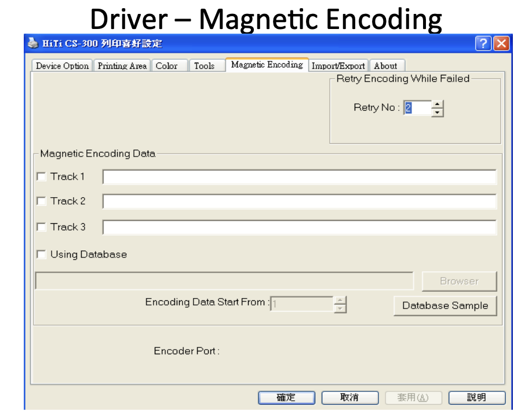
Task: Increment Encoding Data Start From value
Action: coord(340,300)
